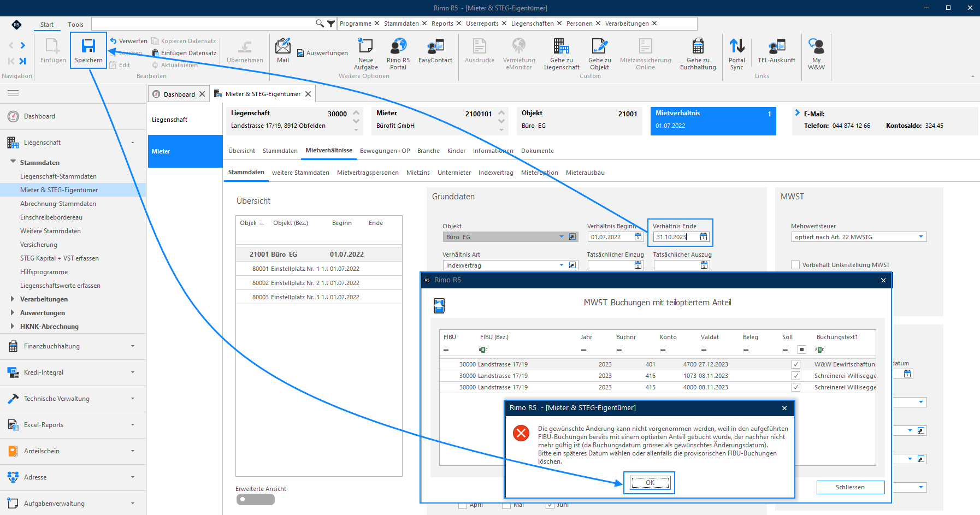Click the Speichern save icon

(88, 46)
